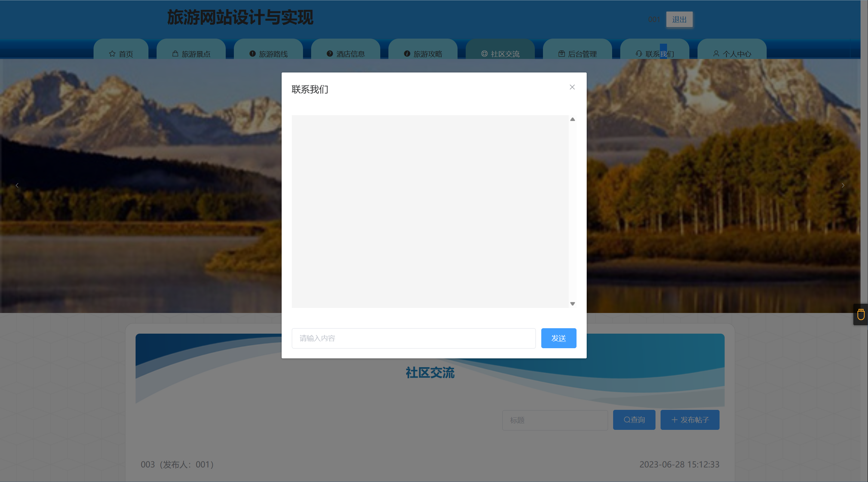The width and height of the screenshot is (868, 482).
Task: Open the 后台管理 nav tab
Action: (x=578, y=49)
